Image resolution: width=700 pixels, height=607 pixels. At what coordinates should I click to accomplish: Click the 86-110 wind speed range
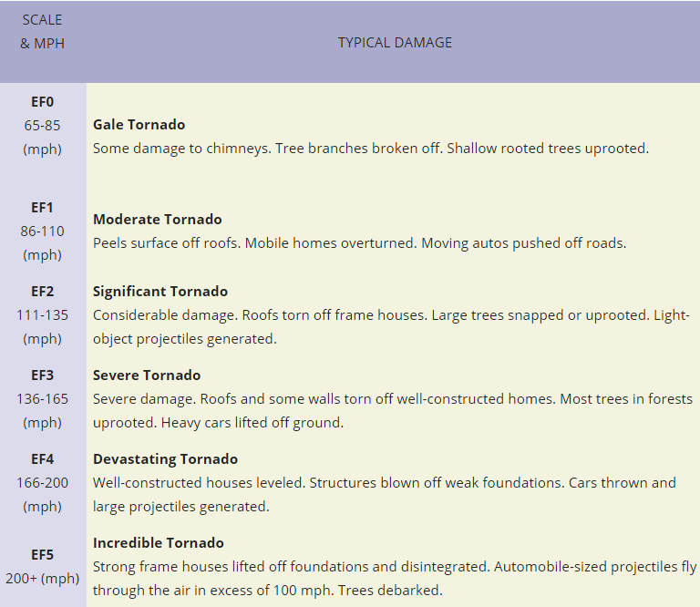(x=43, y=231)
